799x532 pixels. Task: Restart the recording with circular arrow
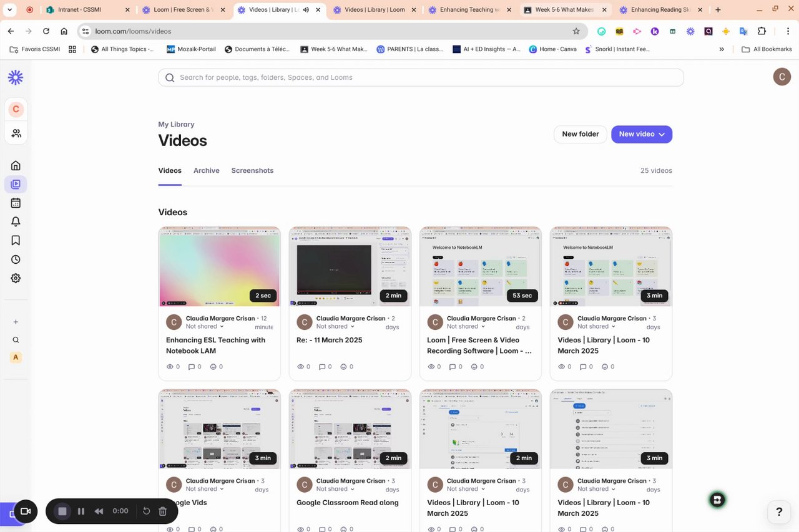(146, 511)
